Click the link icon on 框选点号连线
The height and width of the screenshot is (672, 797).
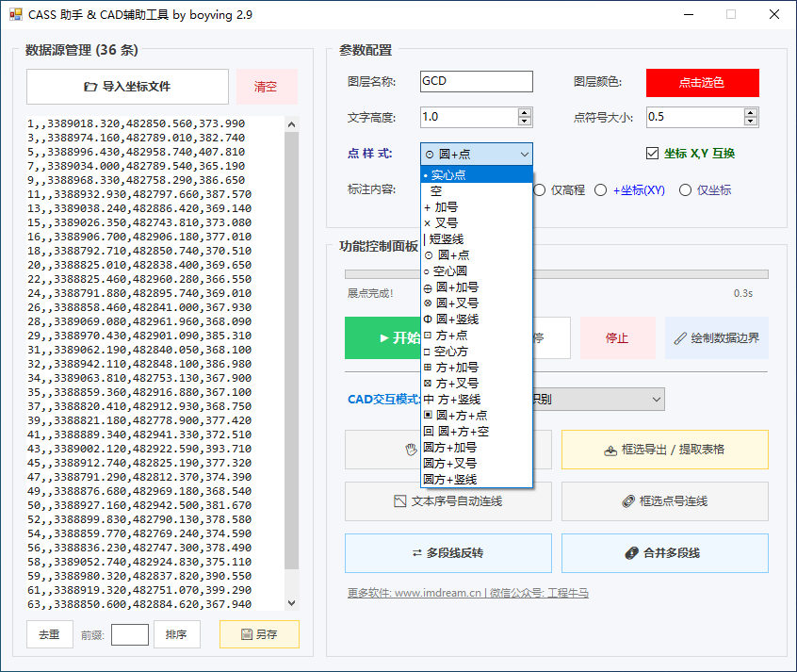tap(627, 501)
